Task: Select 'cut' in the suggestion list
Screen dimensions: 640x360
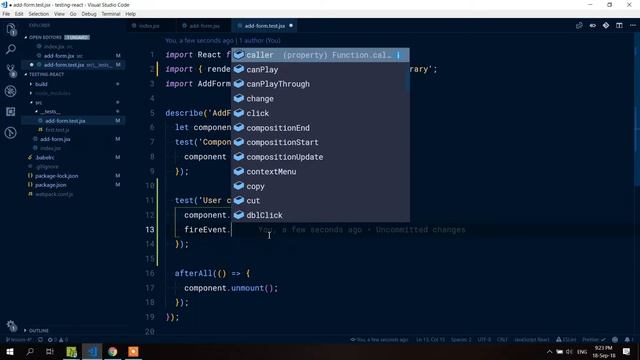Action: (x=320, y=200)
